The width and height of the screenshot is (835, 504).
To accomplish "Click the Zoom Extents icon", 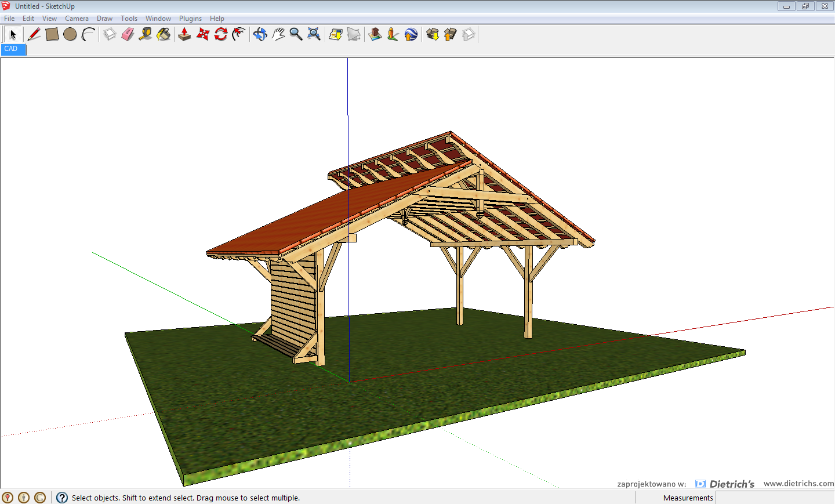I will point(314,34).
